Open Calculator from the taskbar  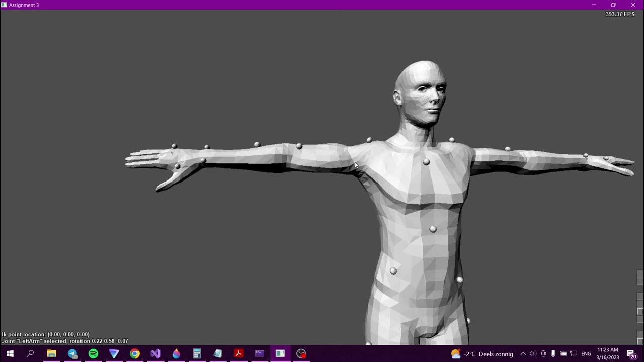pyautogui.click(x=197, y=353)
